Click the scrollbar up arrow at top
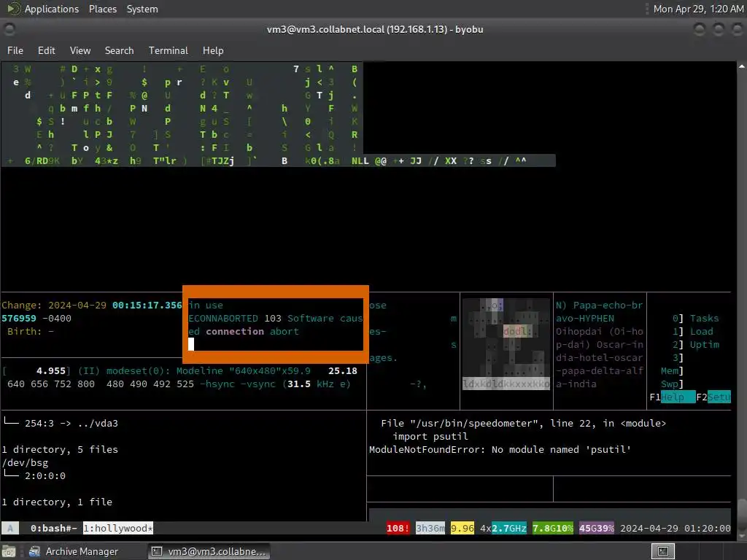Screen dimensions: 747x560 coord(742,66)
